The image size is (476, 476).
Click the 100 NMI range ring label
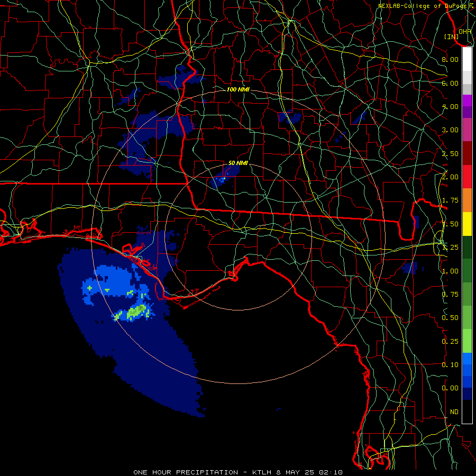pyautogui.click(x=238, y=89)
